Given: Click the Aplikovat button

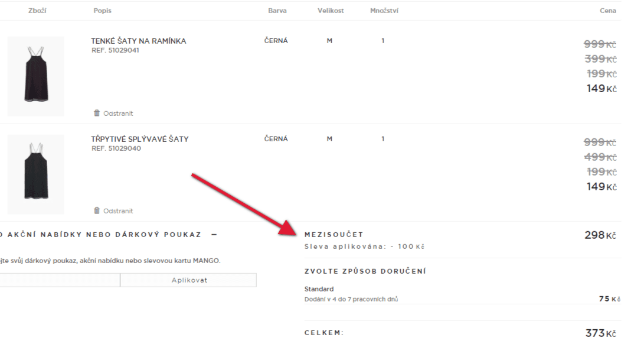Looking at the screenshot, I should pos(188,280).
